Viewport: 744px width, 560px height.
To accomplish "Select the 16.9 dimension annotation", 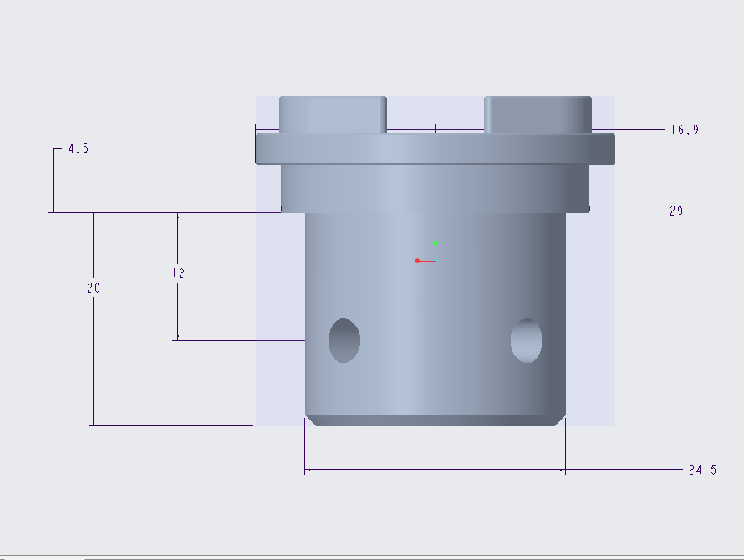I will click(x=684, y=129).
